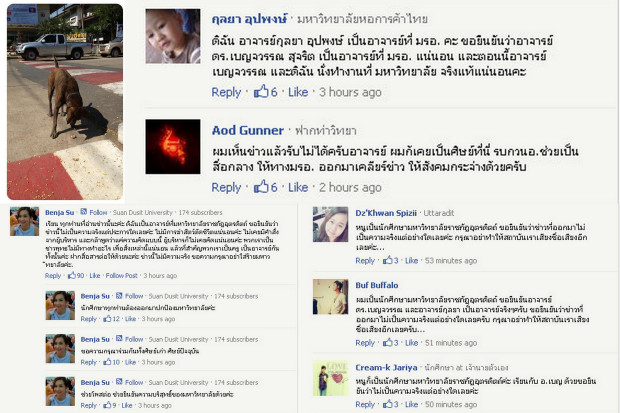This screenshot has width=620, height=413.
Task: Reply to Aod Gunner's comment
Action: (226, 187)
